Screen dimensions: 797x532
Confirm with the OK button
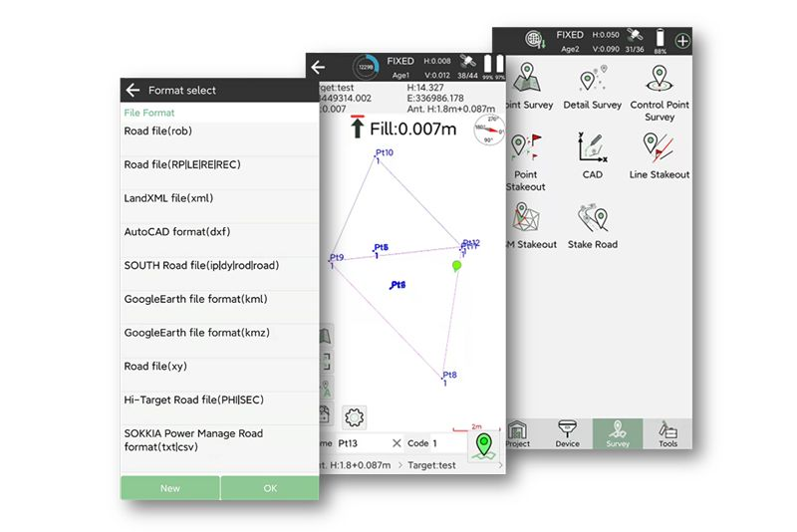(x=270, y=488)
